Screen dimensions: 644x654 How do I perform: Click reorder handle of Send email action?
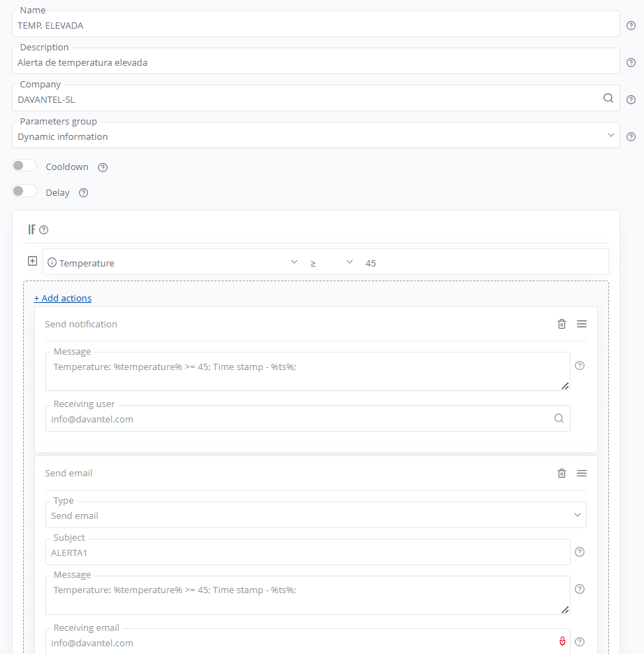pos(582,473)
